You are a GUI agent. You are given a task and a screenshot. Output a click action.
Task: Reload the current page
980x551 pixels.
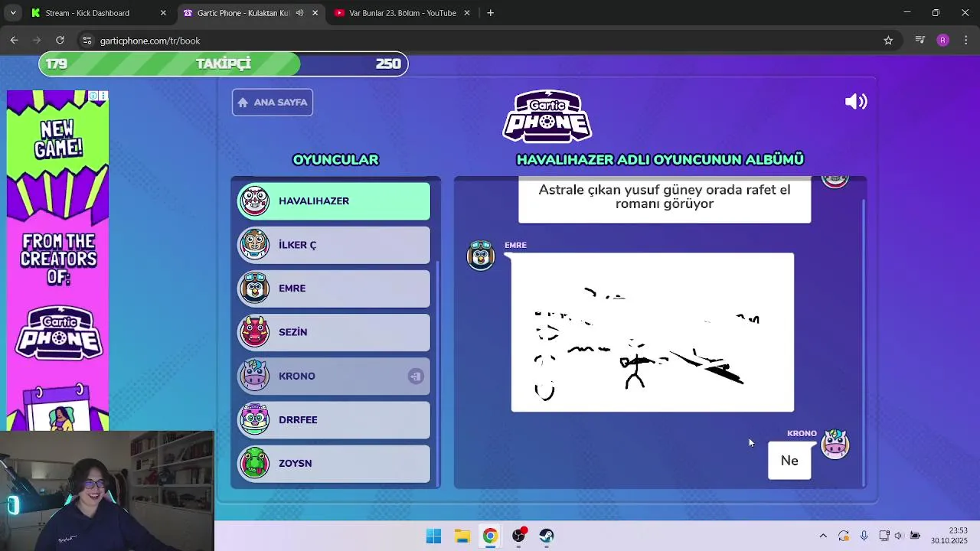pyautogui.click(x=60, y=41)
